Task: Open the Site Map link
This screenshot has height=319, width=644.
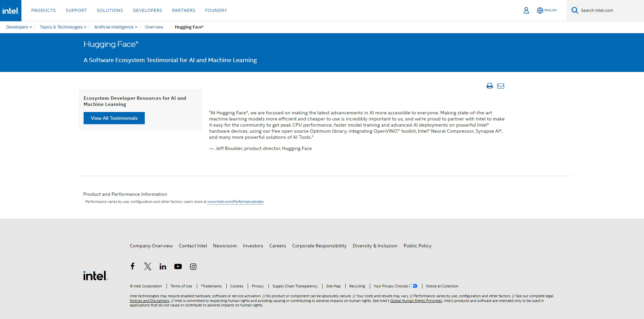Action: (x=333, y=286)
